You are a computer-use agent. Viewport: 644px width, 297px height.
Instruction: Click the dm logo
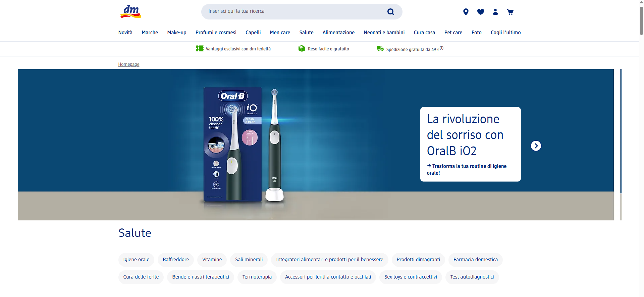tap(130, 11)
